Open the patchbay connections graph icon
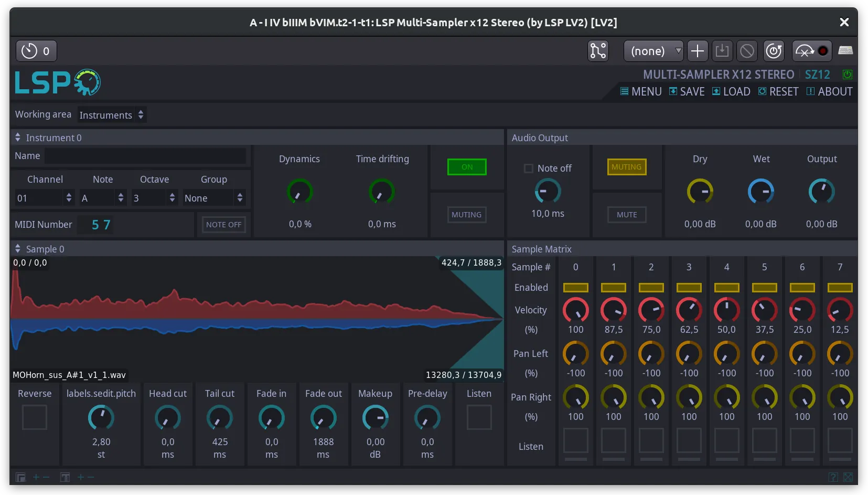This screenshot has width=868, height=495. pyautogui.click(x=598, y=51)
